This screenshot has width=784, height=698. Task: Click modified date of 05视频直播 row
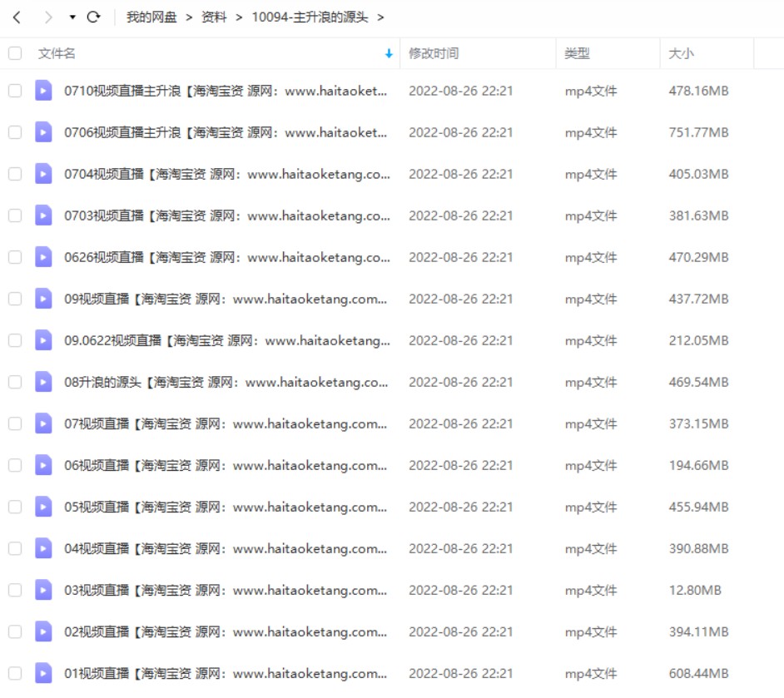coord(460,507)
